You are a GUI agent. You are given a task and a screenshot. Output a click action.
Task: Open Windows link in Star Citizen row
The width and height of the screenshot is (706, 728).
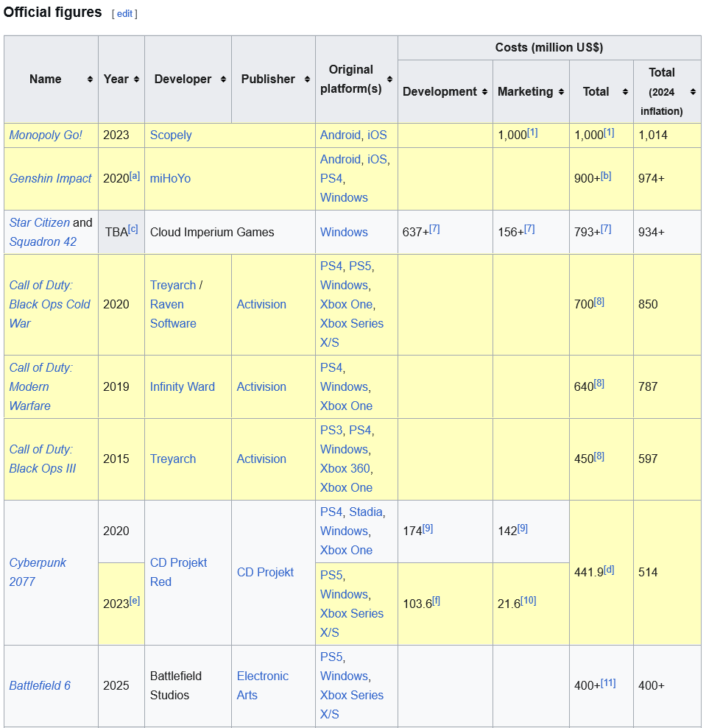coord(344,232)
